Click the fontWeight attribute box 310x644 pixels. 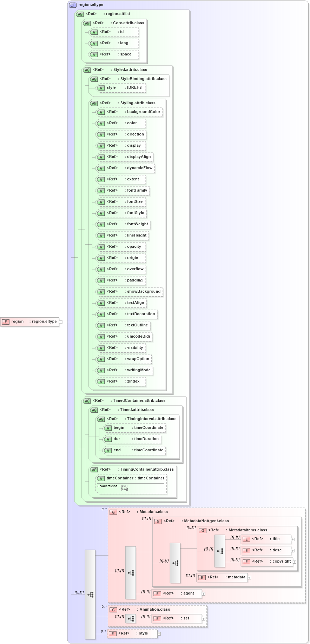pos(123,224)
